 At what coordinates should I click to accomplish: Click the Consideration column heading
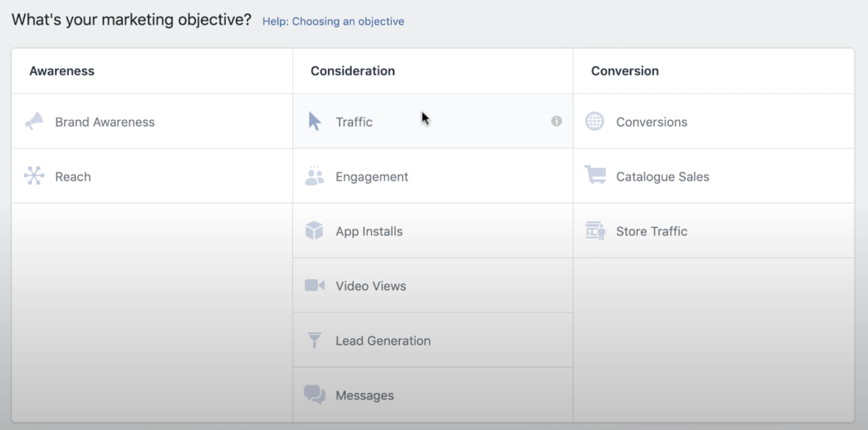click(x=353, y=71)
